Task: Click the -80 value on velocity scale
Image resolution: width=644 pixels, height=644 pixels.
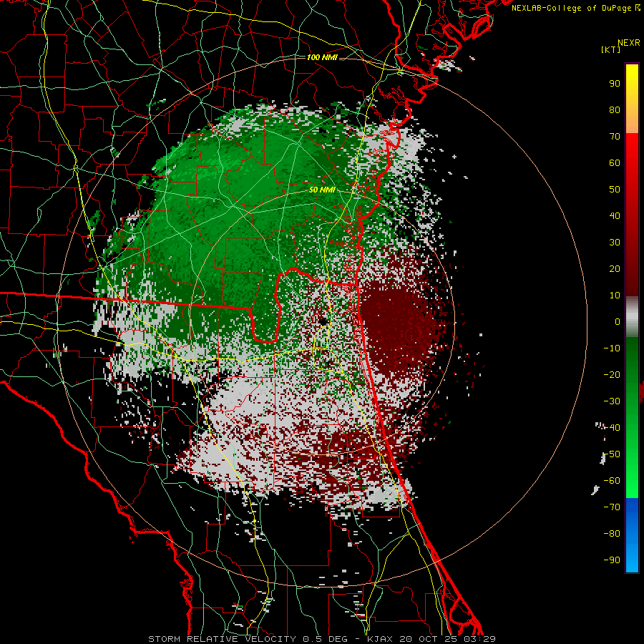Action: point(612,534)
